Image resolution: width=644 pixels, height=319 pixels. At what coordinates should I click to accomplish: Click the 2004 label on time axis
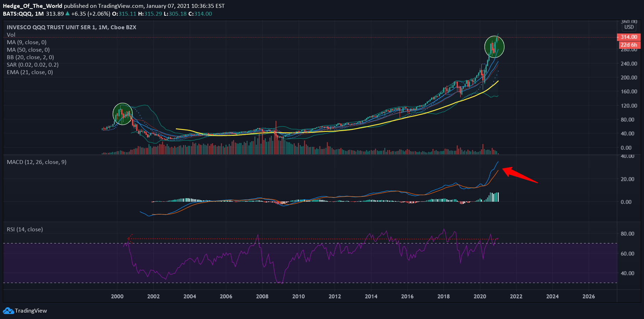[190, 297]
